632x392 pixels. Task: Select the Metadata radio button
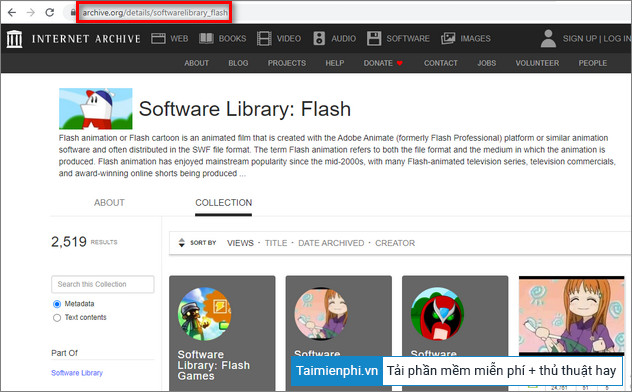(57, 304)
